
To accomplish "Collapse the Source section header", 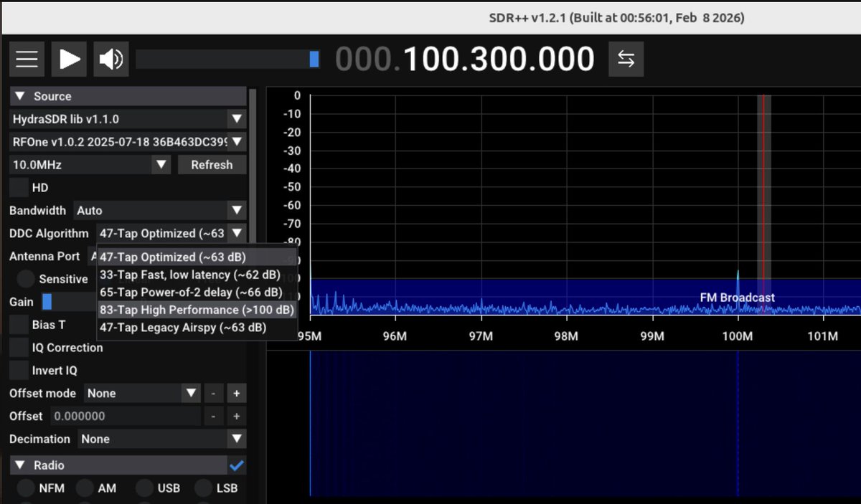I will (128, 96).
